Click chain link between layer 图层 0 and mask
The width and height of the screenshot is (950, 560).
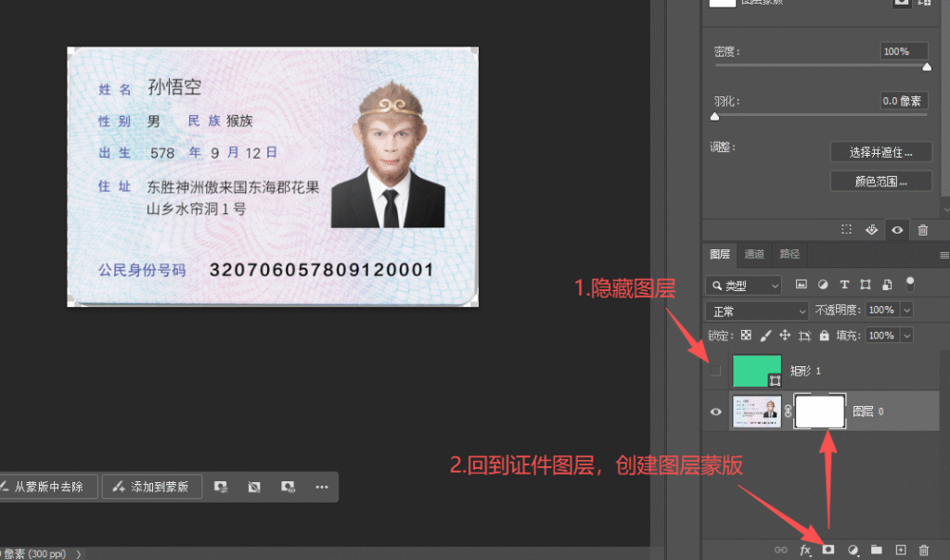click(788, 411)
